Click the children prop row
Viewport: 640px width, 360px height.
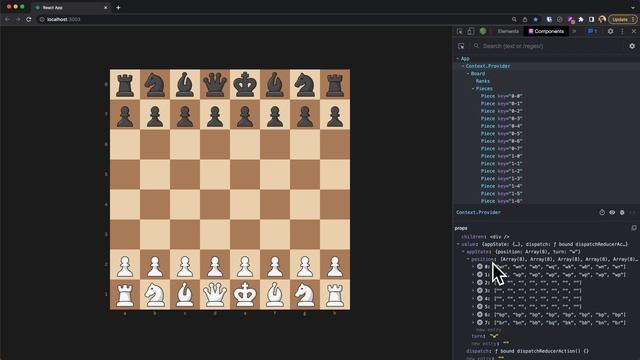pyautogui.click(x=485, y=237)
